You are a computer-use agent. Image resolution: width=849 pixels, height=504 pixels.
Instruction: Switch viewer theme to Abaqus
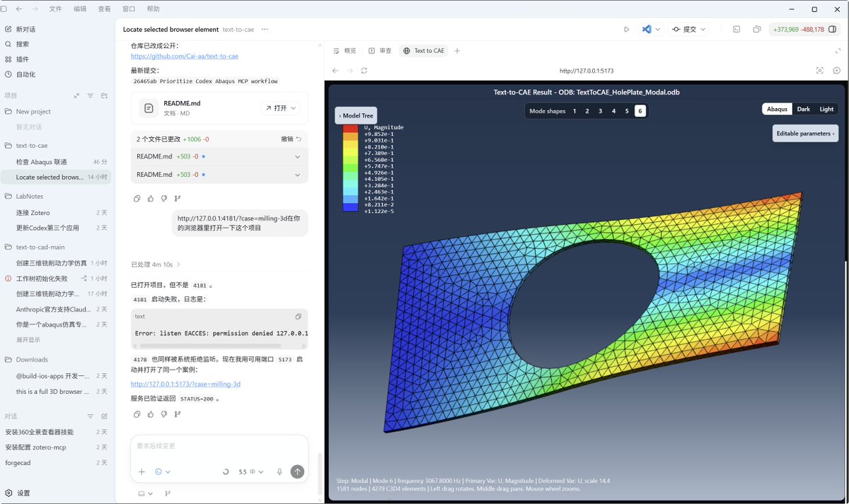[777, 109]
